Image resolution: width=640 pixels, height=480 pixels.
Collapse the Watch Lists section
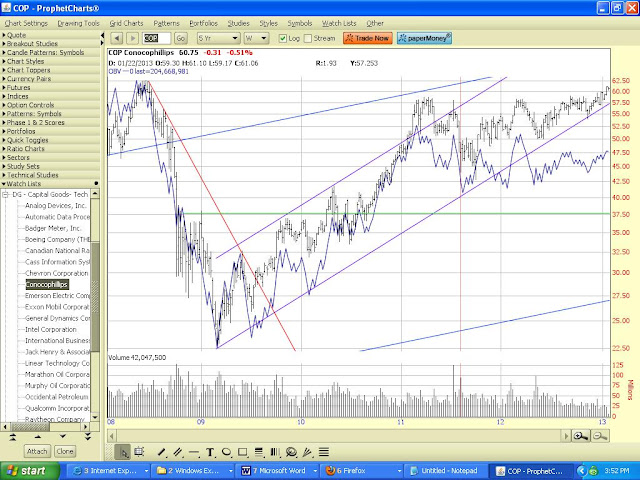(x=50, y=184)
